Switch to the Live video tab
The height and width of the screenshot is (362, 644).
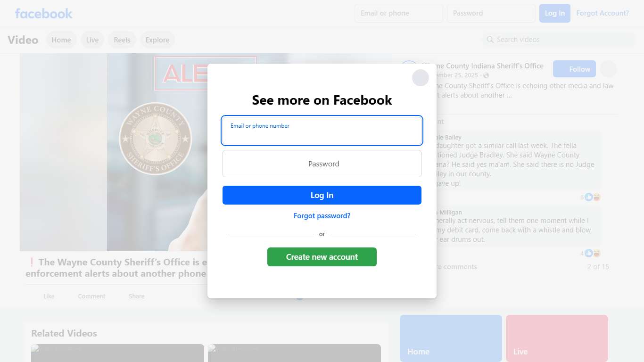pyautogui.click(x=92, y=40)
